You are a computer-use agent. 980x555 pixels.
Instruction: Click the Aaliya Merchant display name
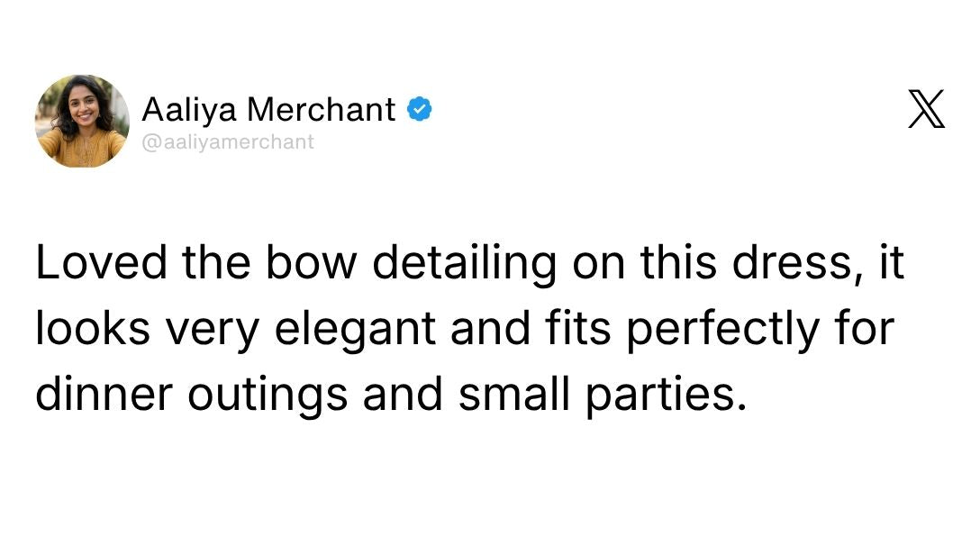pyautogui.click(x=268, y=110)
